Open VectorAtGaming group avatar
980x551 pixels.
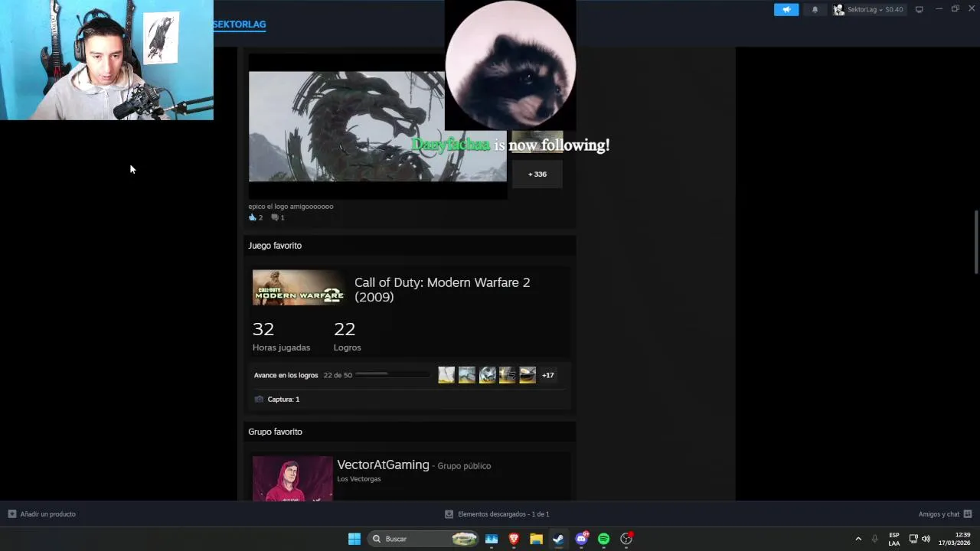tap(292, 479)
